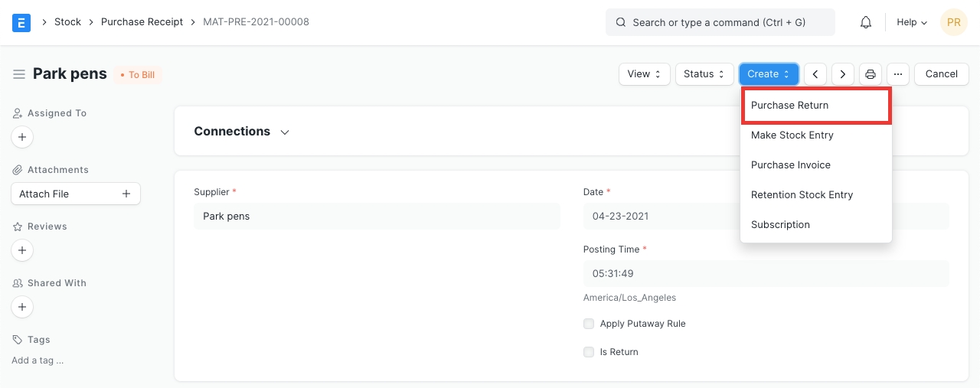Image resolution: width=980 pixels, height=388 pixels.
Task: Click the Cancel button
Action: pos(941,74)
